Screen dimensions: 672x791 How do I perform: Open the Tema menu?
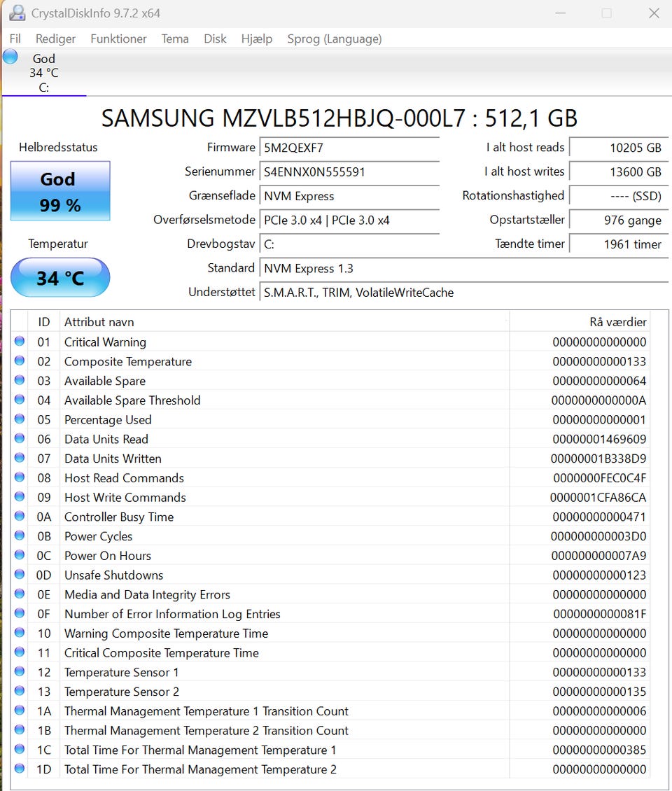pos(175,38)
